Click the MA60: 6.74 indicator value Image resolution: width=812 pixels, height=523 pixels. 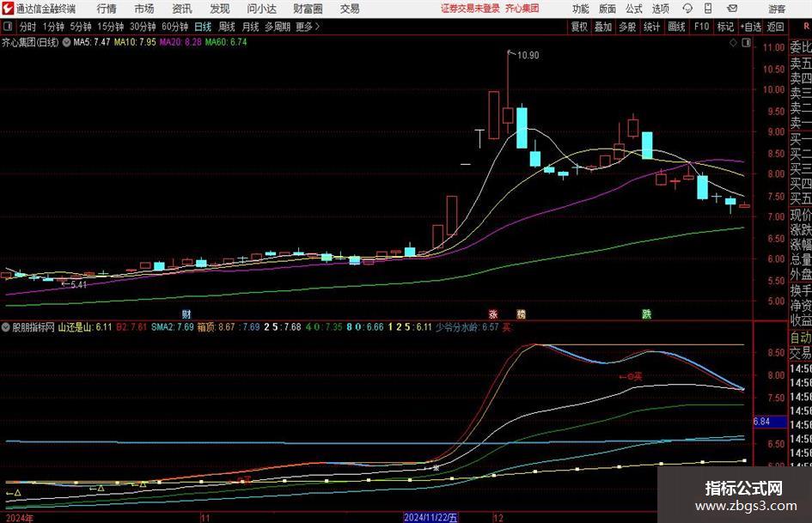coord(226,42)
